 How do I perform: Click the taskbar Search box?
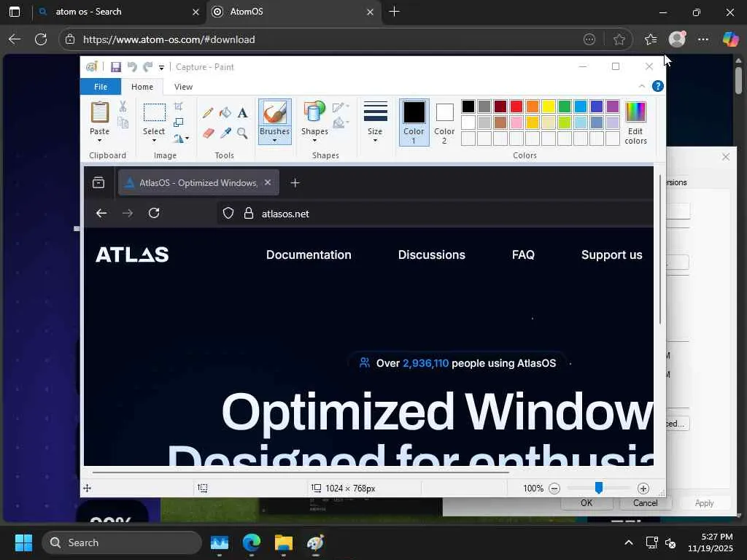(122, 542)
